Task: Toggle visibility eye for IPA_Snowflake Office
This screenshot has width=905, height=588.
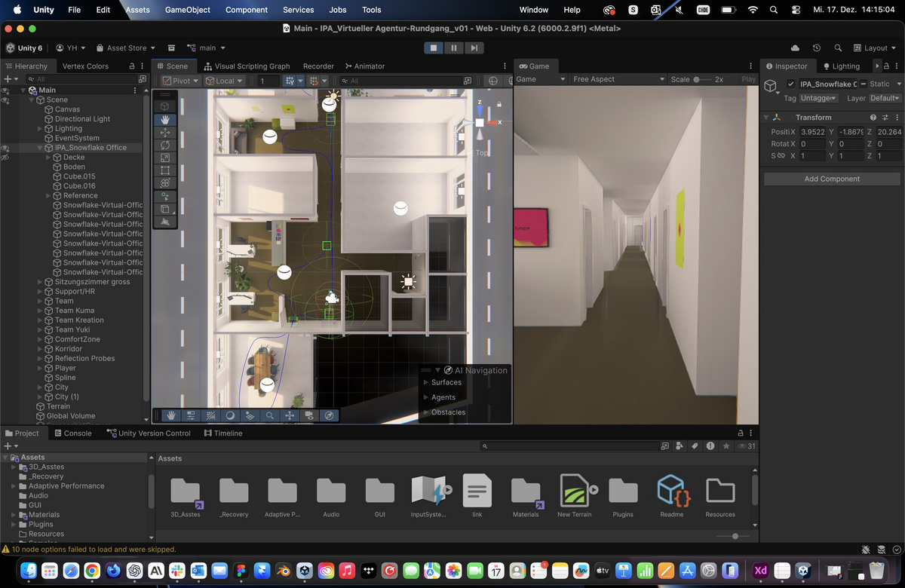Action: tap(5, 148)
